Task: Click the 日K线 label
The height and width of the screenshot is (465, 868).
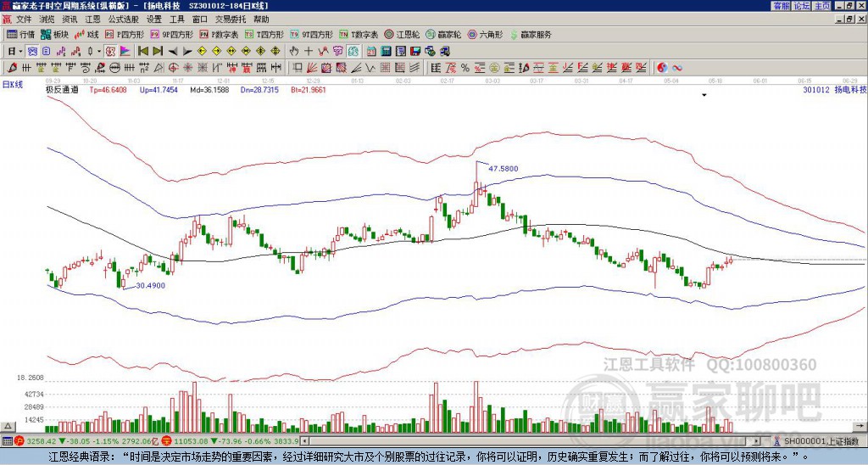Action: click(x=12, y=84)
